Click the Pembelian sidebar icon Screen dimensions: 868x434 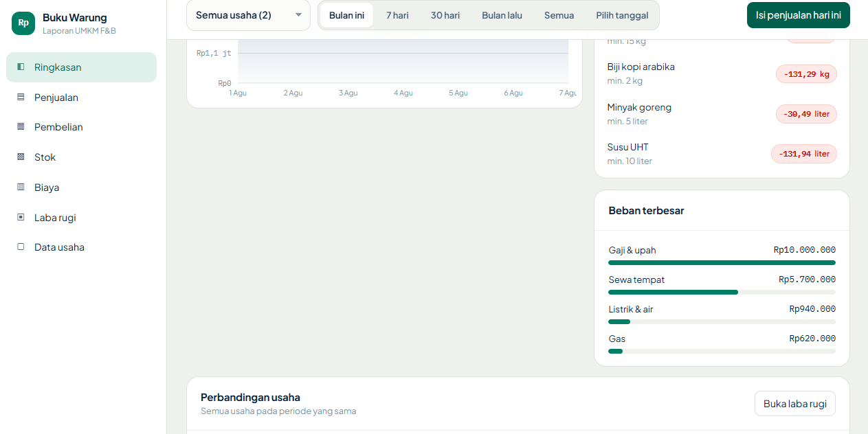[x=21, y=127]
